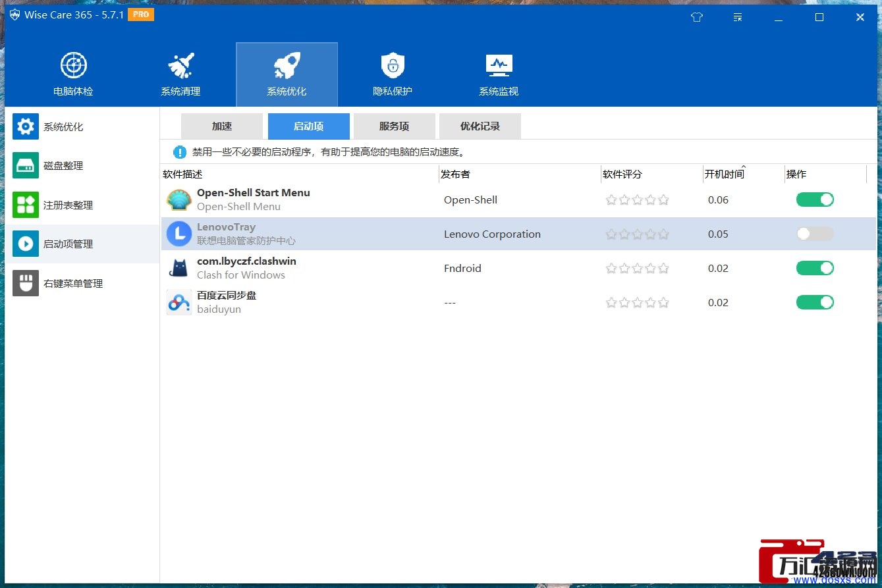Click the 联想电脑管家防护中心 description
Viewport: 882px width, 588px height.
pos(246,241)
